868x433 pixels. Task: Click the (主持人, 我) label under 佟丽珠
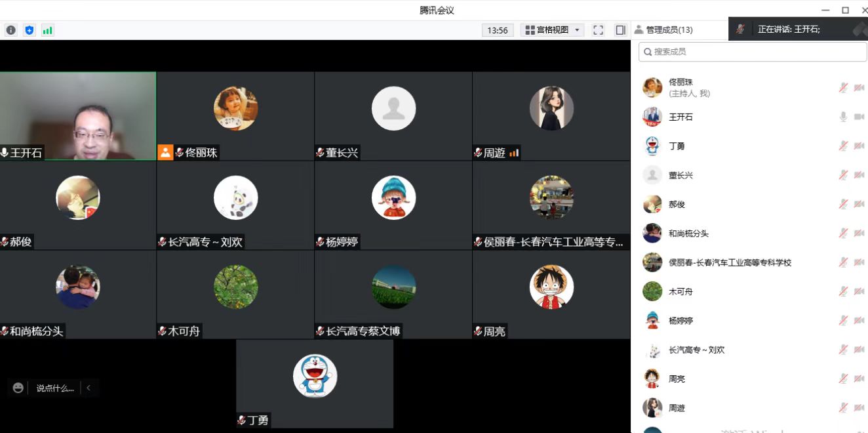690,94
